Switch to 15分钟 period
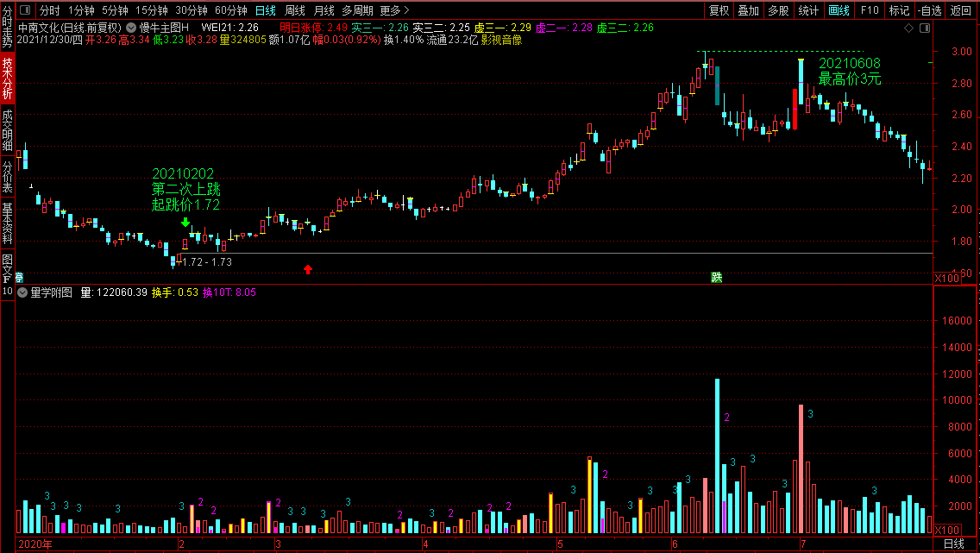The height and width of the screenshot is (553, 980). (x=152, y=10)
